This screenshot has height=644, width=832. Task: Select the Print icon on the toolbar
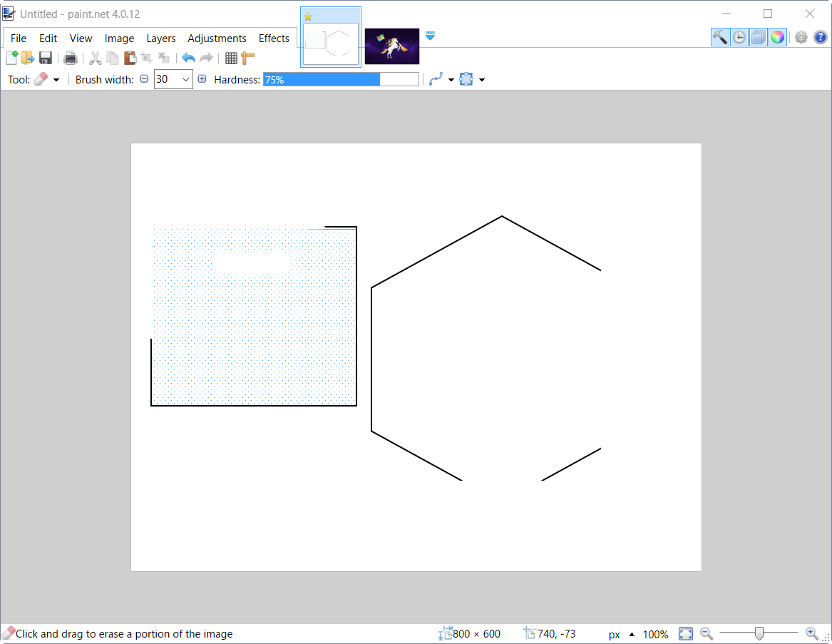pyautogui.click(x=70, y=58)
